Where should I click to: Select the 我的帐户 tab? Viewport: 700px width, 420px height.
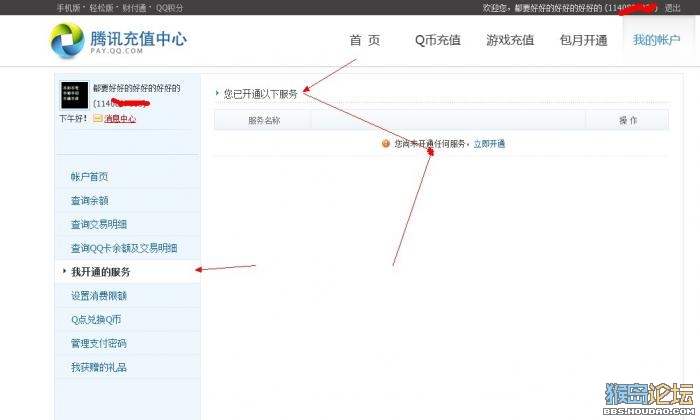coord(656,40)
